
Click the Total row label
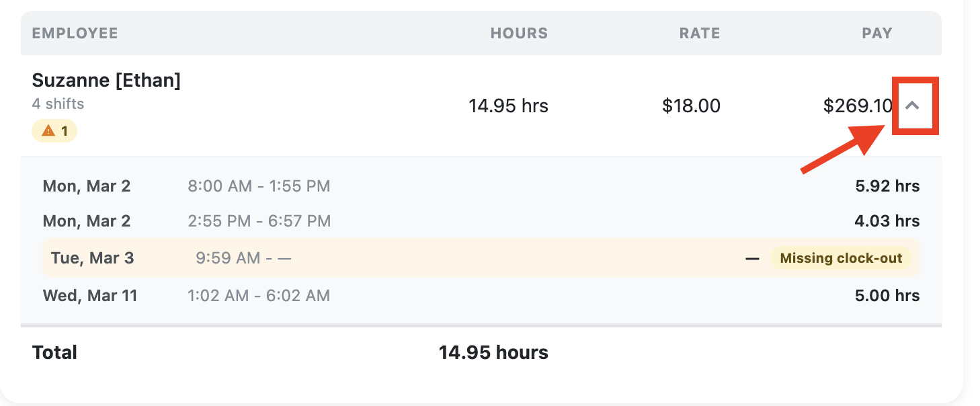[54, 352]
